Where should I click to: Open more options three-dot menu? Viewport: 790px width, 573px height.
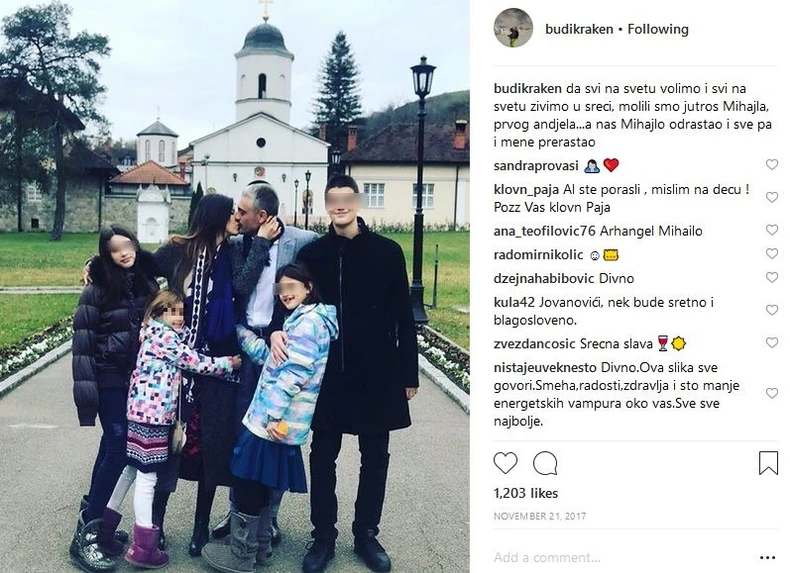point(767,557)
